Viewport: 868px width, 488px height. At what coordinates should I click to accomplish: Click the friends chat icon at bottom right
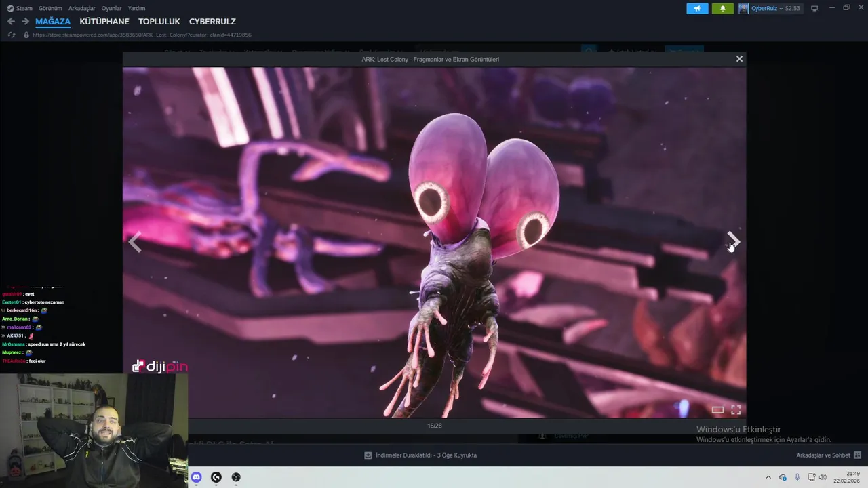click(x=857, y=455)
